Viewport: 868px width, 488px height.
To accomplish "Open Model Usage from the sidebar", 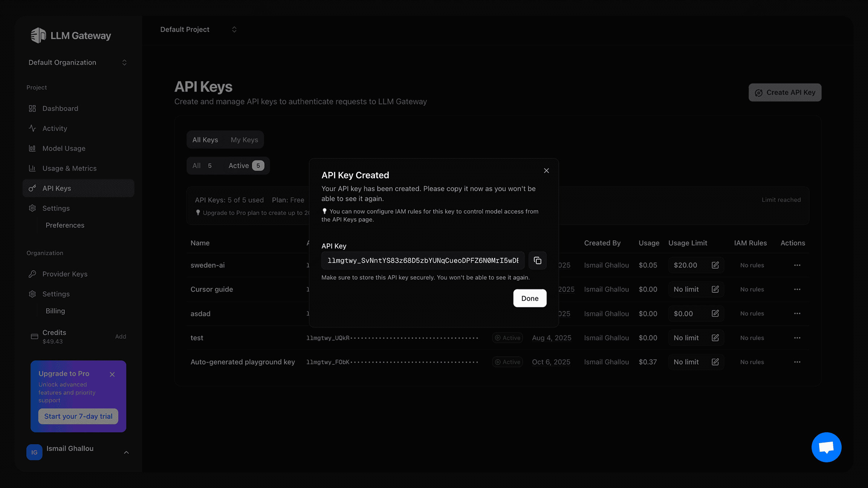I will coord(63,148).
